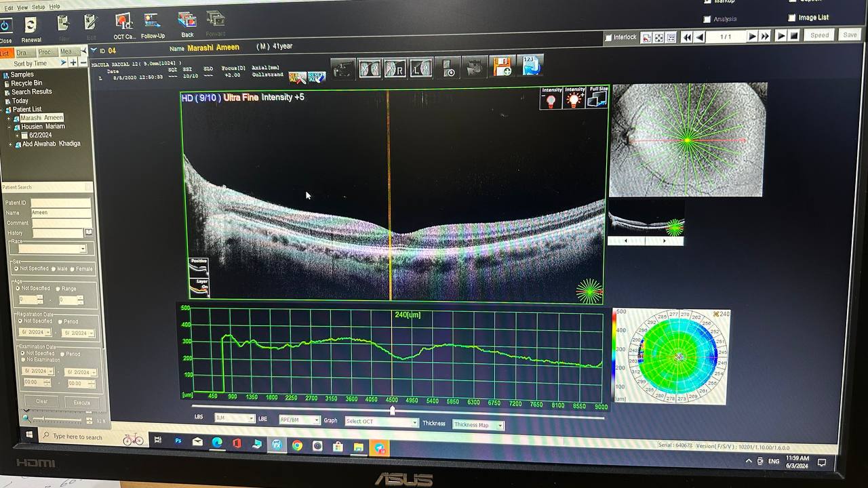This screenshot has height=488, width=868.
Task: Click the slider handle below the thickness graph
Action: [x=392, y=411]
